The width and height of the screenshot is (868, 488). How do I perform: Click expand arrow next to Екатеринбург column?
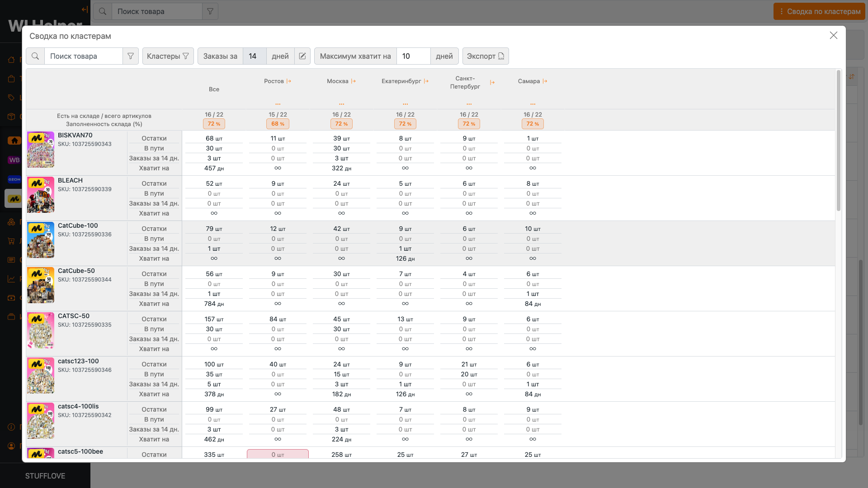click(x=426, y=81)
